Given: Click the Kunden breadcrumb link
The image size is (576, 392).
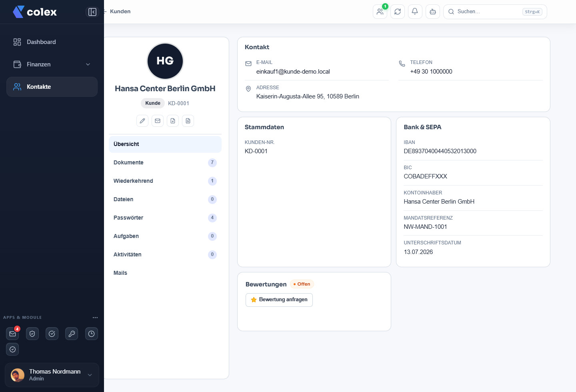Looking at the screenshot, I should pos(120,12).
